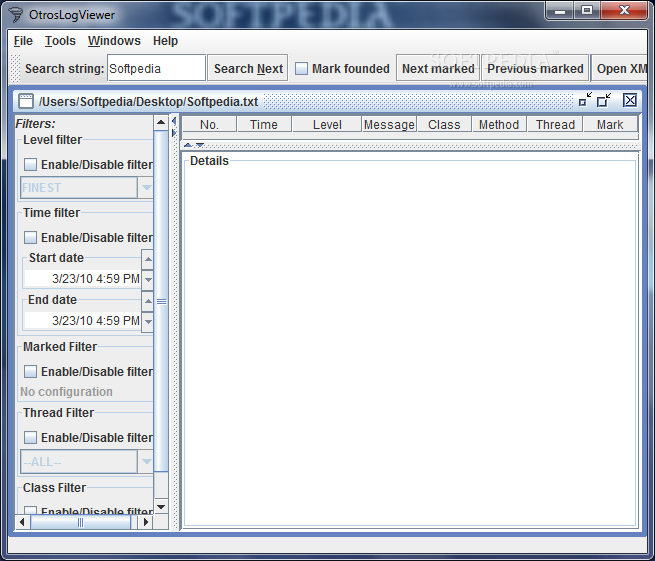The width and height of the screenshot is (655, 561).
Task: Click the filters scroll down arrow
Action: 161,507
